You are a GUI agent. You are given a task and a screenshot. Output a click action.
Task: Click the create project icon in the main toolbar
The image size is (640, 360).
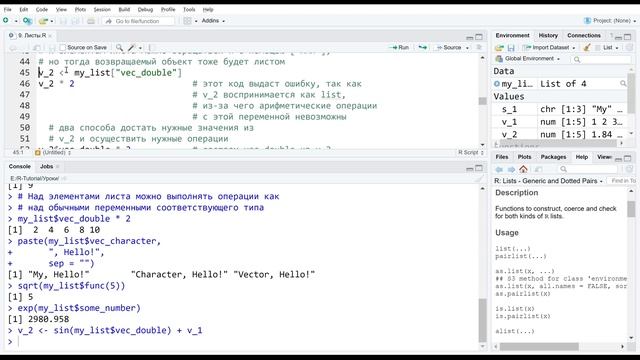(x=27, y=20)
